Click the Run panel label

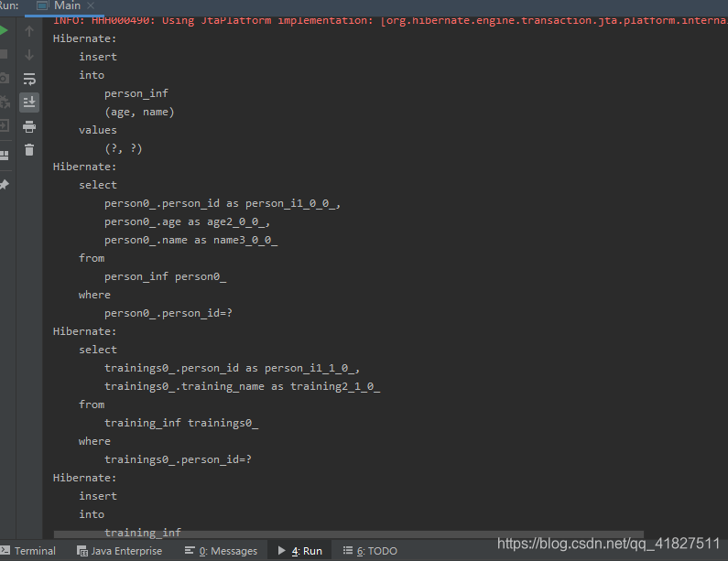click(x=9, y=5)
